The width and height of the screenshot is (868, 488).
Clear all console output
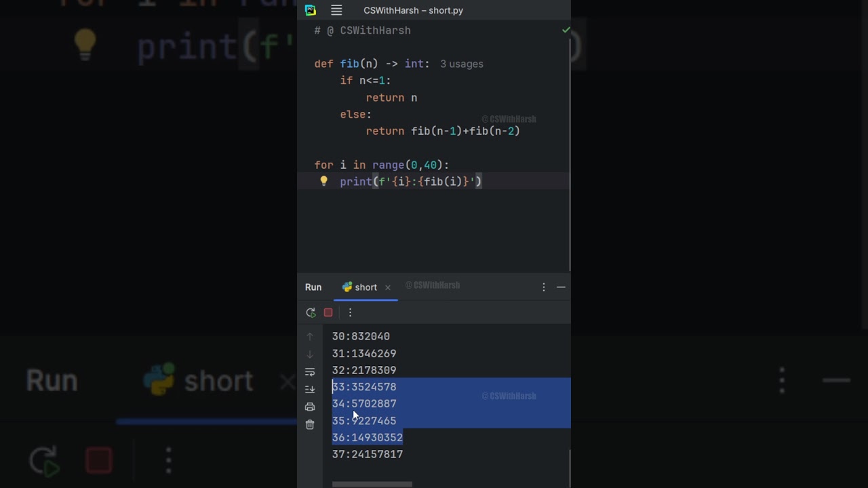click(x=310, y=424)
